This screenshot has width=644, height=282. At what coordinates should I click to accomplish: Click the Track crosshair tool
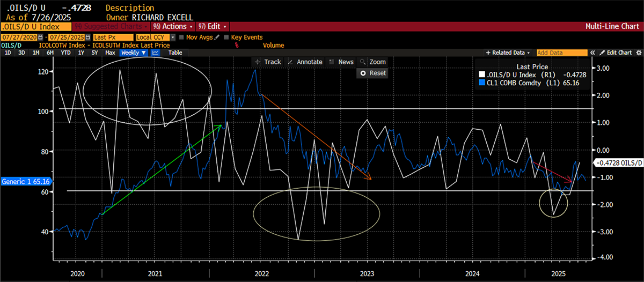click(x=267, y=62)
